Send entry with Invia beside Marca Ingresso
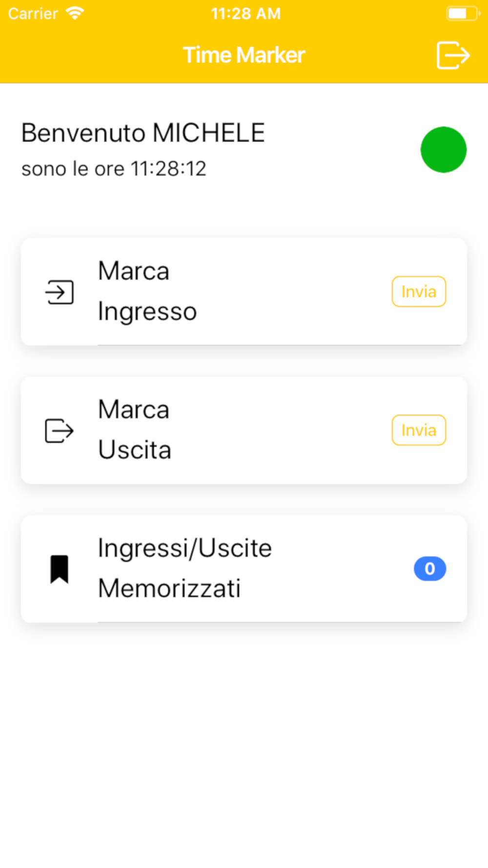 click(x=419, y=291)
